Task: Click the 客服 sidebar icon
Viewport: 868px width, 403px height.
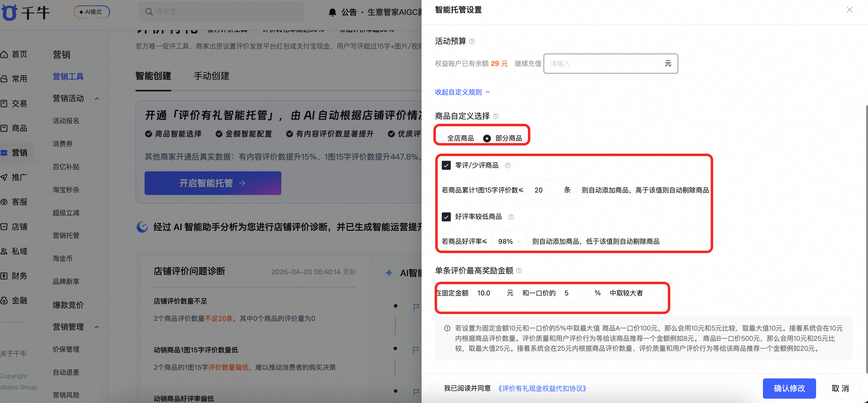Action: tap(4, 202)
